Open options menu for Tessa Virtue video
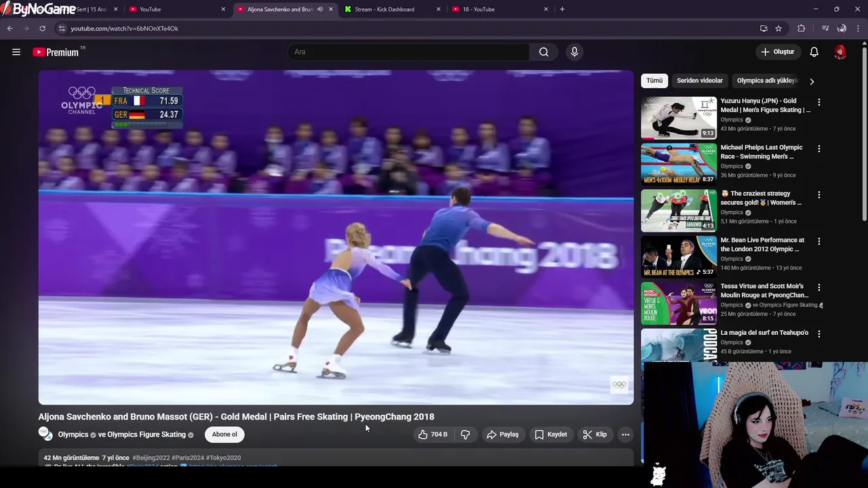This screenshot has width=868, height=488. click(x=819, y=287)
